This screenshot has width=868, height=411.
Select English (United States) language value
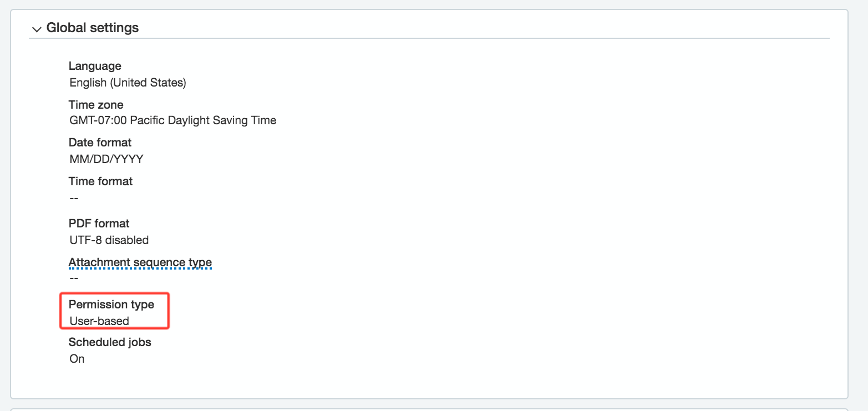(128, 82)
